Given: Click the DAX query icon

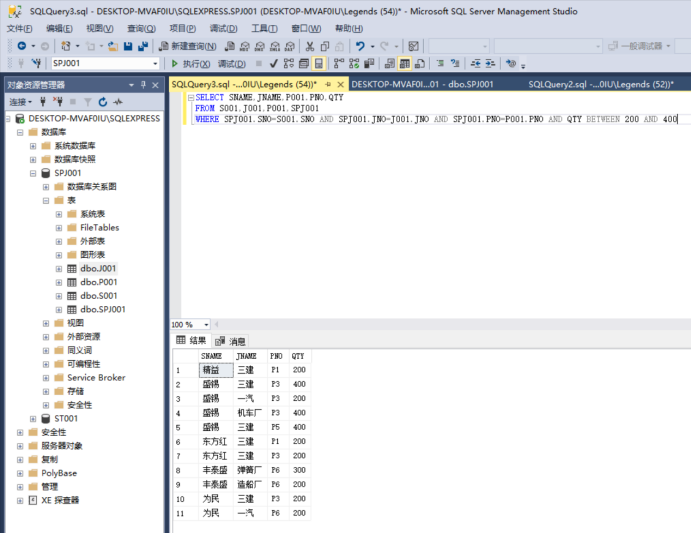Looking at the screenshot, I should click(x=290, y=46).
